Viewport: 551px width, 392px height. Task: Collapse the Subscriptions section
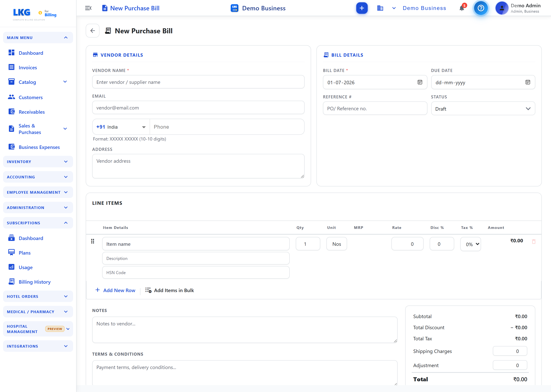coord(38,223)
